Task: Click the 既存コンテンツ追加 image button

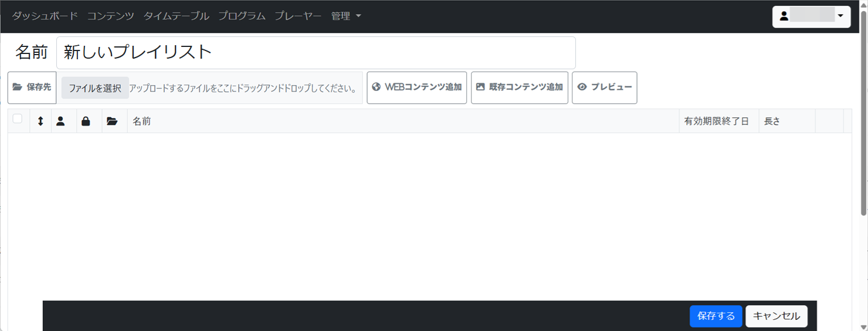Action: [x=519, y=87]
